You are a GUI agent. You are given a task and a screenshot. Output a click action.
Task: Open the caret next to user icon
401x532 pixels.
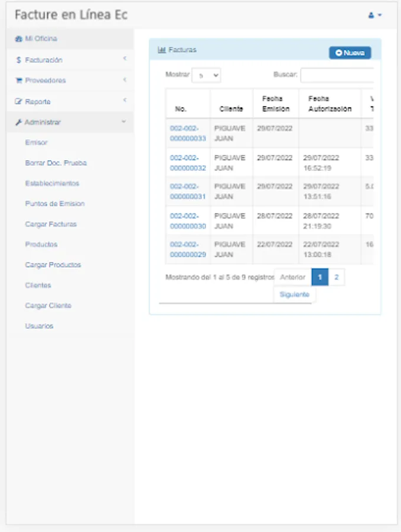click(380, 15)
